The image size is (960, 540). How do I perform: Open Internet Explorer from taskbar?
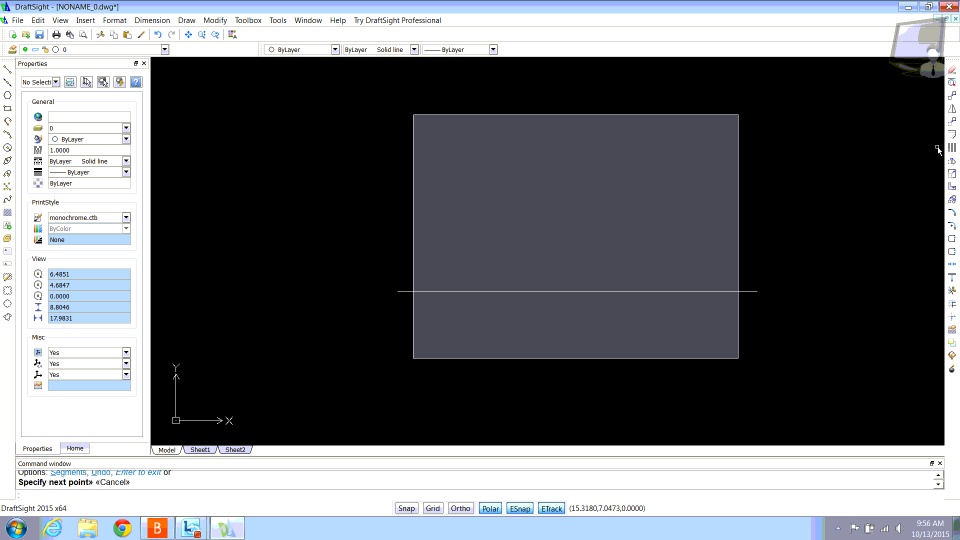53,528
